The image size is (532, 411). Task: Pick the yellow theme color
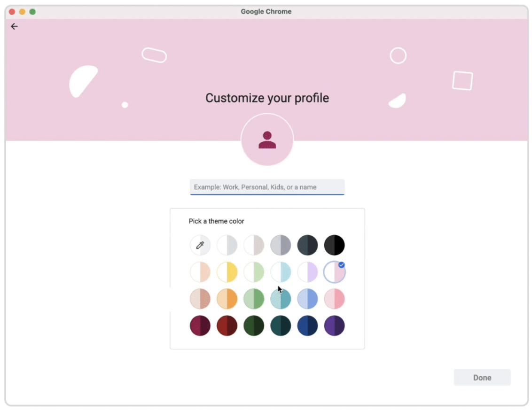tap(227, 271)
